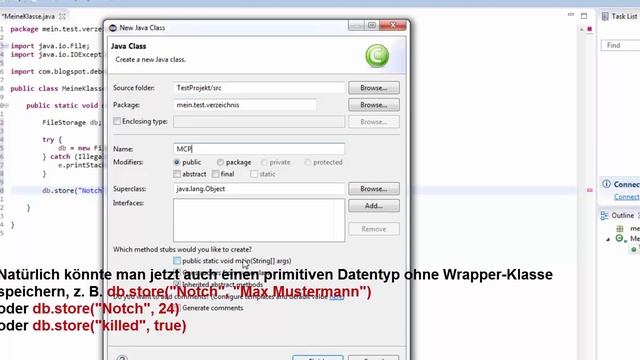Open the Task List view

(x=624, y=16)
